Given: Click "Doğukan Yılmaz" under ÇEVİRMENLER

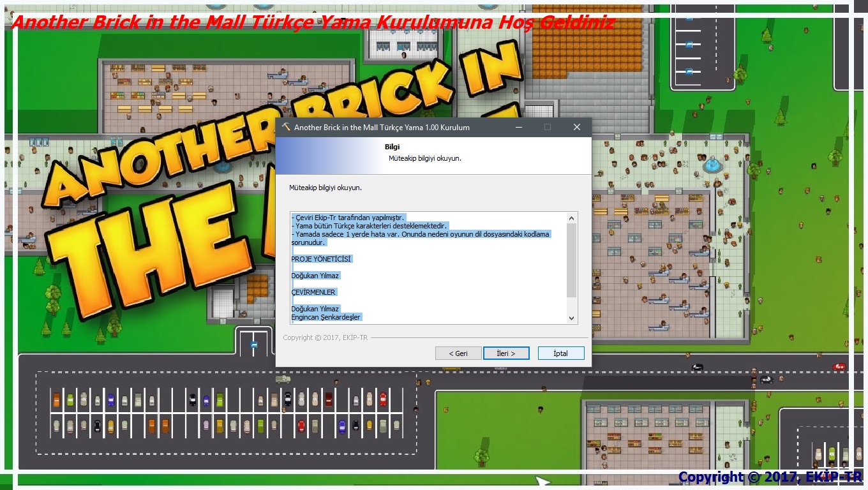Looking at the screenshot, I should point(315,309).
